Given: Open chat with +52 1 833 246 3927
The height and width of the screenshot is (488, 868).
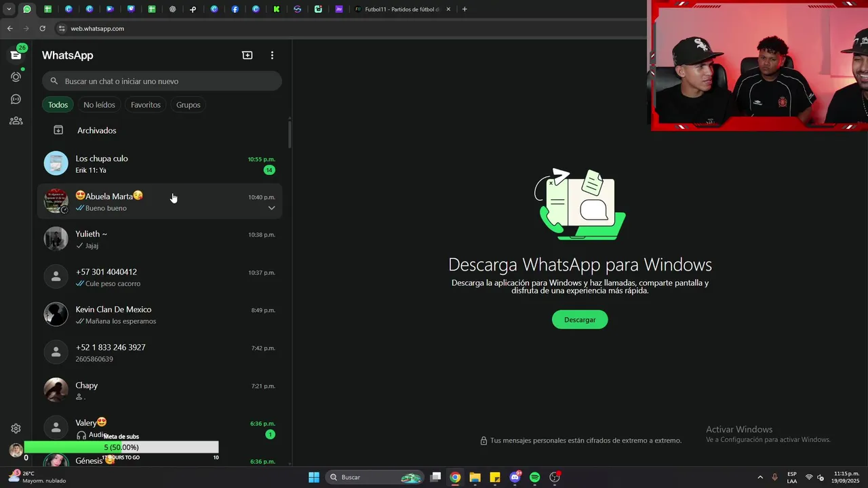Looking at the screenshot, I should [x=159, y=353].
